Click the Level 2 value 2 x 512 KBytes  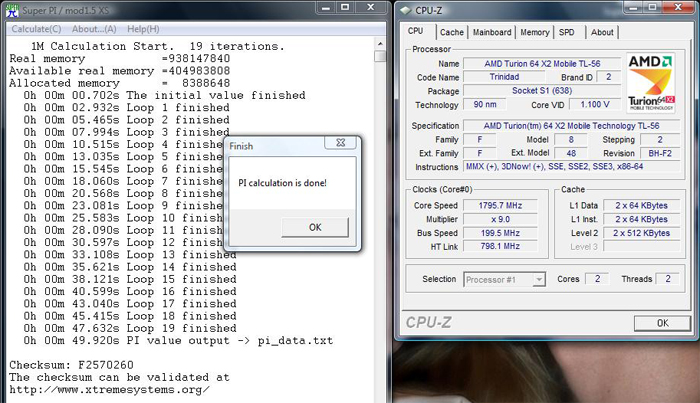(642, 233)
